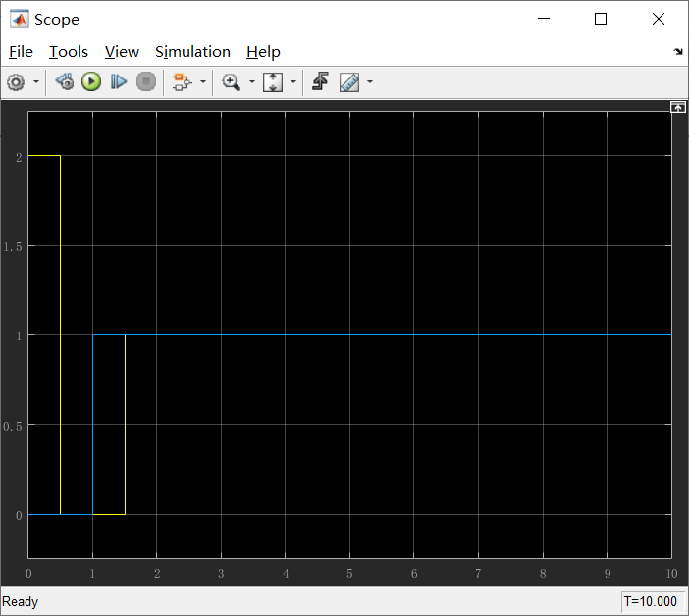Open the View menu
This screenshot has height=616, width=689.
[122, 52]
